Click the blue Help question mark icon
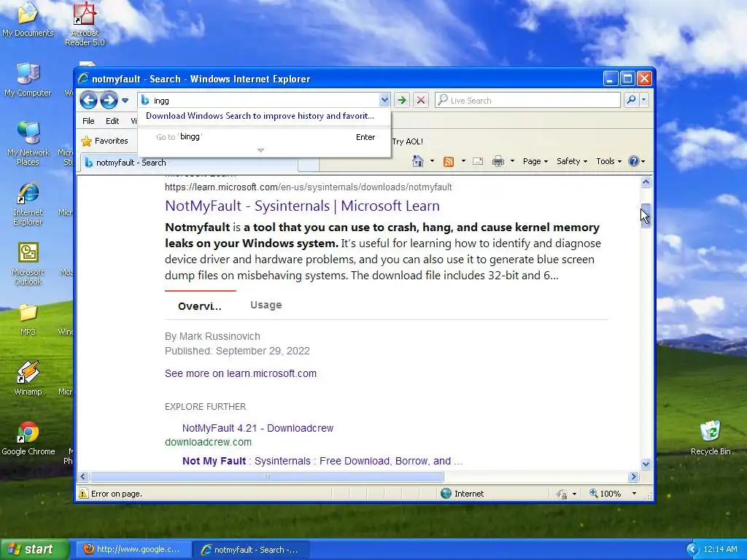 point(634,161)
